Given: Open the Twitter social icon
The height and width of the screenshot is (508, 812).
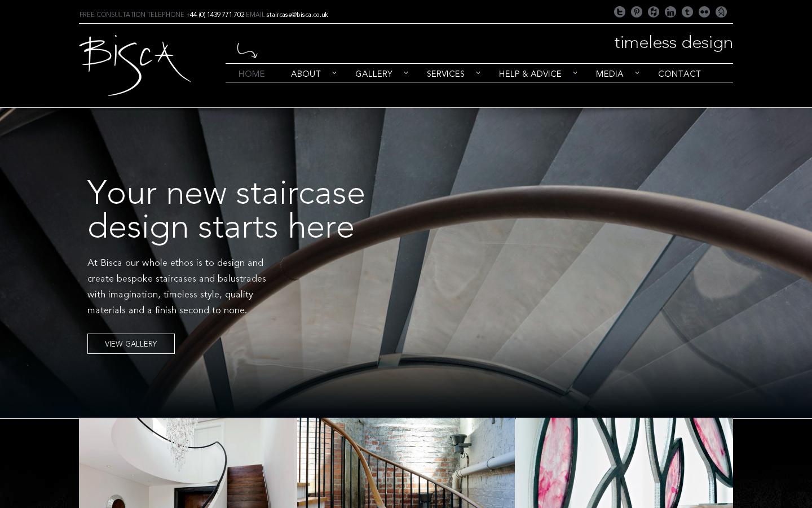Looking at the screenshot, I should tap(620, 12).
